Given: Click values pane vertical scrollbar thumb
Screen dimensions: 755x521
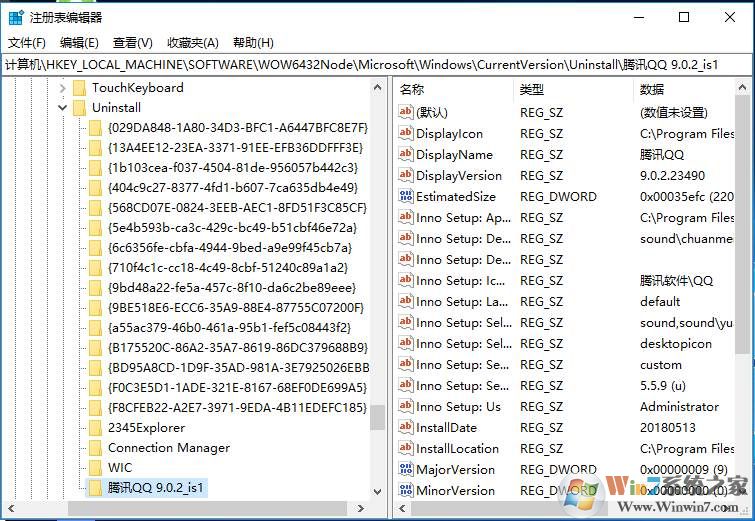Looking at the screenshot, I should click(x=742, y=224).
